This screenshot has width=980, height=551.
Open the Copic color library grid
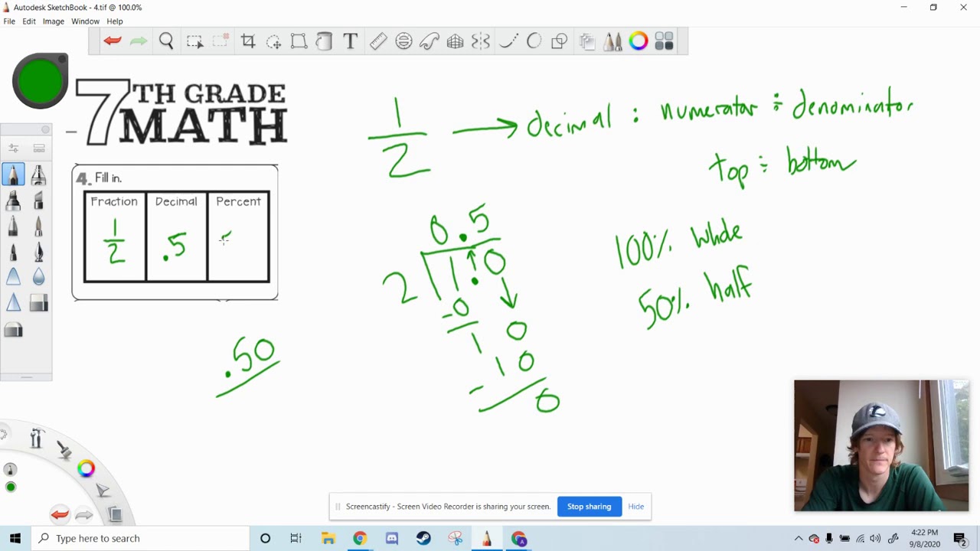[664, 41]
